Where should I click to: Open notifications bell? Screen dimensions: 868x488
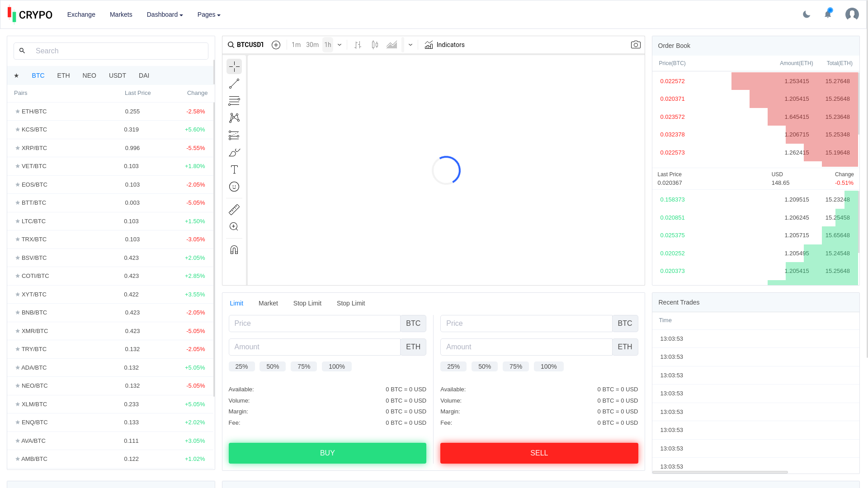point(828,14)
